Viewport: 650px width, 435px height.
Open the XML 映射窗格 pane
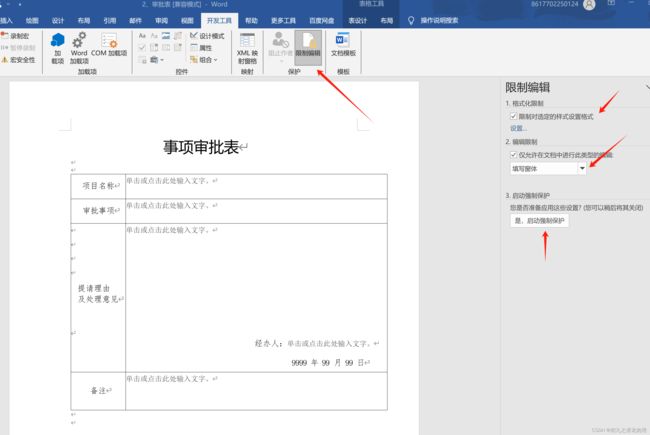coord(247,48)
